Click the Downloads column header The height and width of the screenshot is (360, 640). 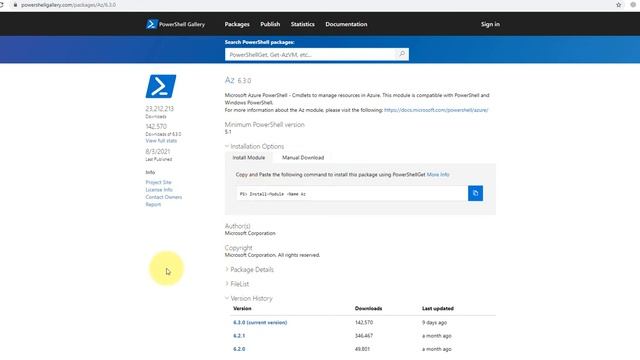(x=369, y=308)
